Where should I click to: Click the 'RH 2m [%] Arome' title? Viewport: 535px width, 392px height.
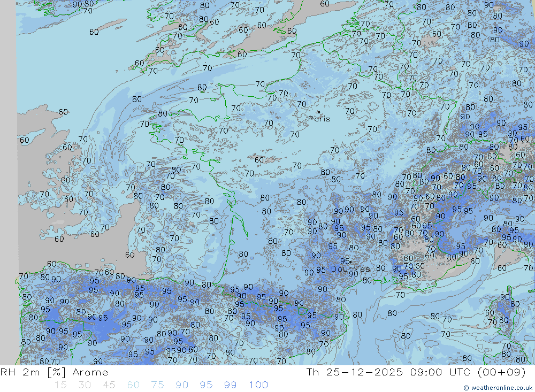click(x=54, y=372)
